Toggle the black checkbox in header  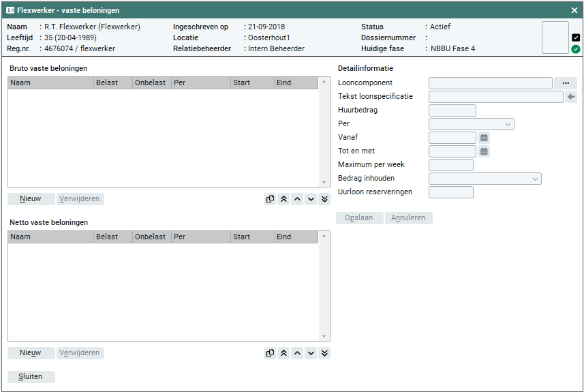[x=576, y=37]
